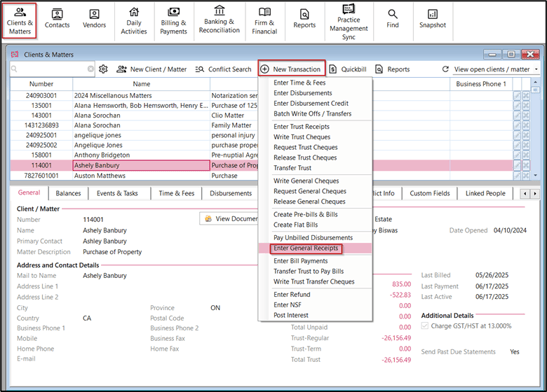The image size is (547, 392).
Task: Click the tab strip right scroll arrow
Action: click(x=535, y=194)
